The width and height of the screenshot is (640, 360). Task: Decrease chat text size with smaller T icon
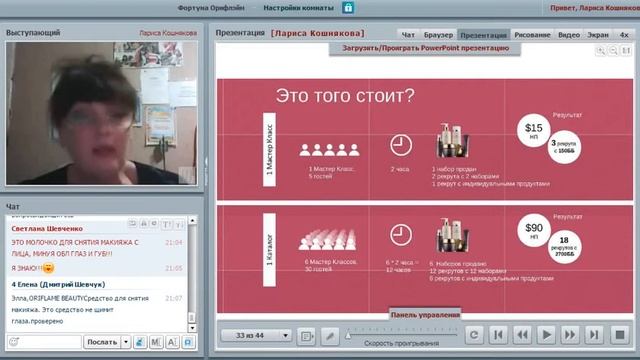[x=179, y=224]
